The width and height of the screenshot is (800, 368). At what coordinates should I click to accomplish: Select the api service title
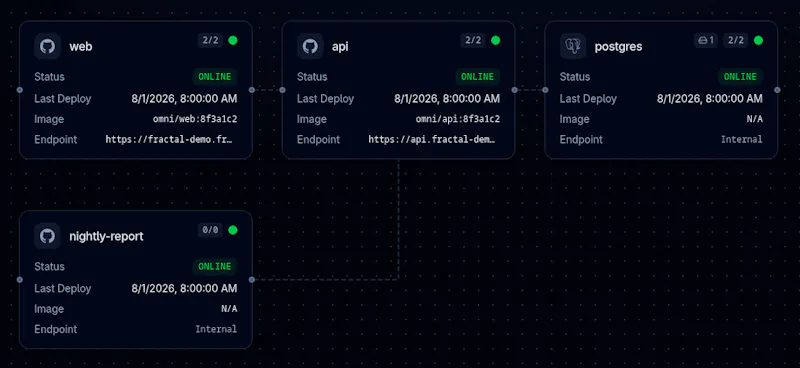pyautogui.click(x=340, y=46)
